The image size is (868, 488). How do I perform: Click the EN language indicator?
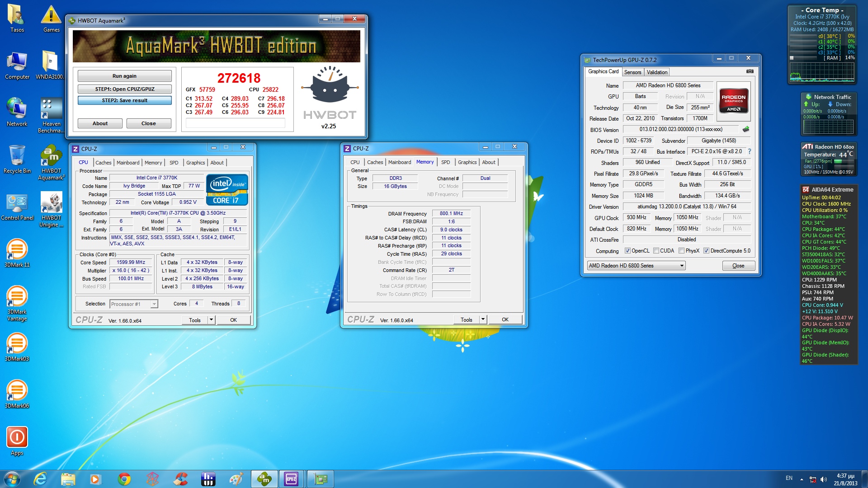pos(789,478)
